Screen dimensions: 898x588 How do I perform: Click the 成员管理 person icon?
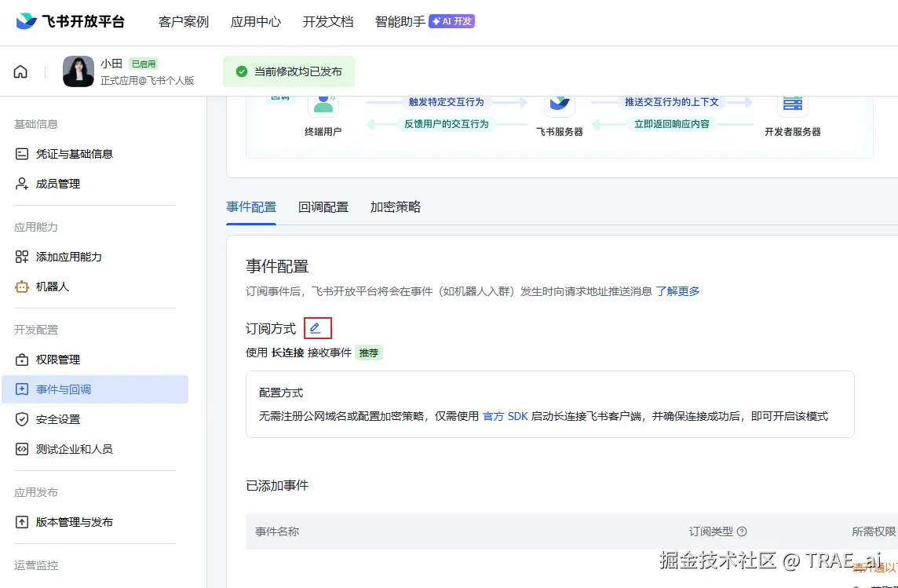pos(22,184)
